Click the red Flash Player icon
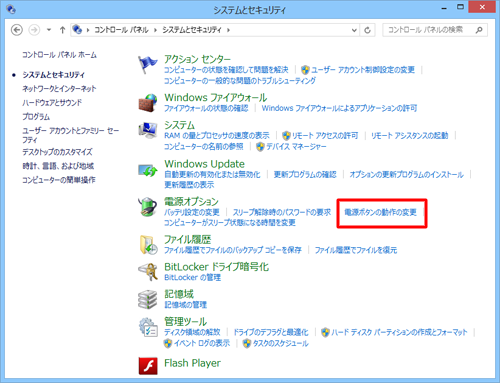The width and height of the screenshot is (500, 383). point(148,366)
